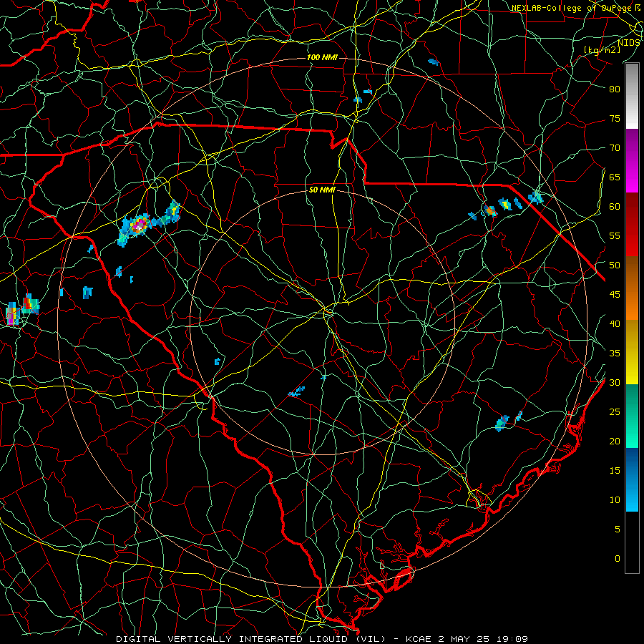Screen dimensions: 644x644
Task: Click the 50 value on the VIL scale
Action: click(615, 265)
